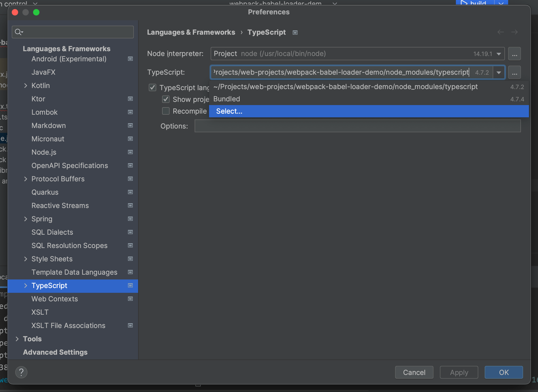Click the Apply button

tap(459, 372)
